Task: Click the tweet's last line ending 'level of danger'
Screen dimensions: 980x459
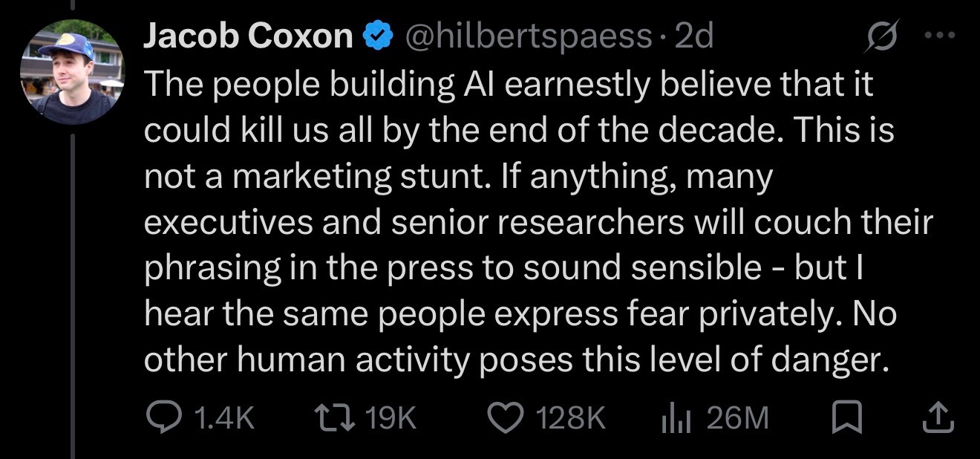Action: click(x=516, y=360)
